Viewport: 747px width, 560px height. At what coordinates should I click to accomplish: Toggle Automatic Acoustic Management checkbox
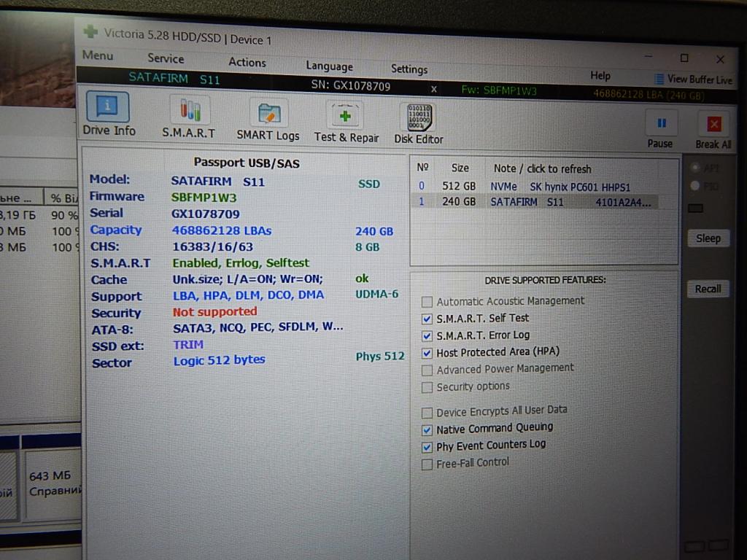[x=427, y=302]
